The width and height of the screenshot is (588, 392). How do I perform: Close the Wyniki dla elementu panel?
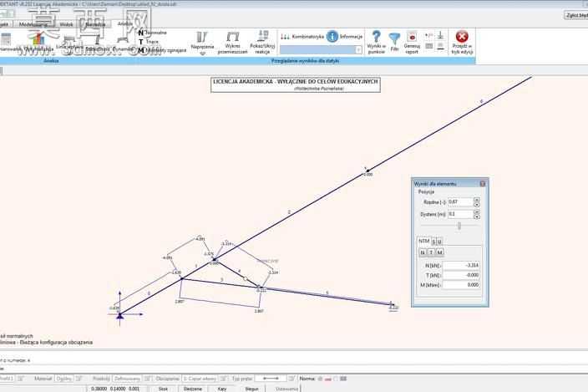(482, 184)
